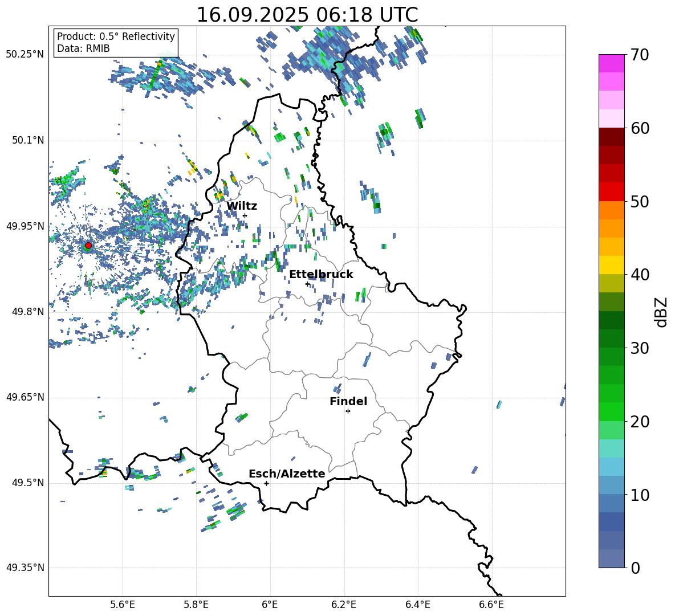This screenshot has width=675, height=616.
Task: Click the 40 tick on colorbar
Action: pos(640,275)
